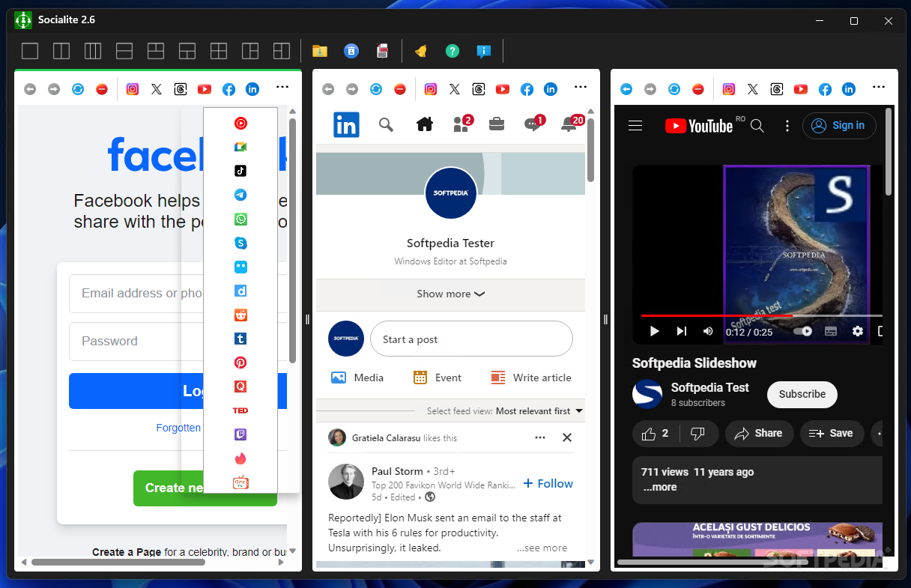Open YouTube hamburger guide menu
Image resolution: width=911 pixels, height=588 pixels.
click(x=635, y=126)
